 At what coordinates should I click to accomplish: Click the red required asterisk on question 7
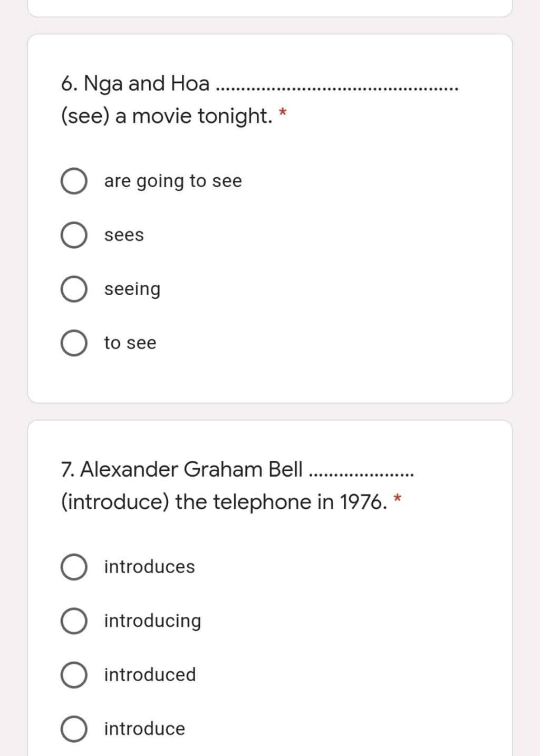click(x=398, y=498)
